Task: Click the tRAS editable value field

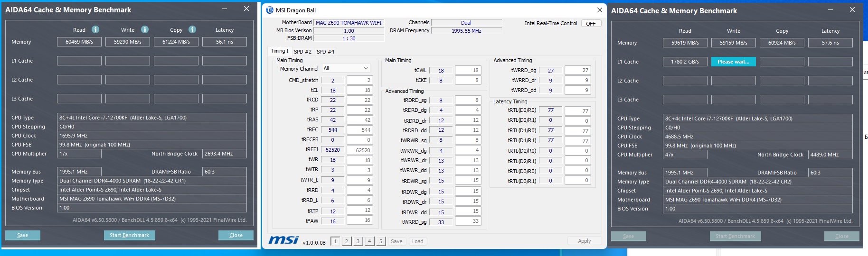Action: pyautogui.click(x=360, y=120)
